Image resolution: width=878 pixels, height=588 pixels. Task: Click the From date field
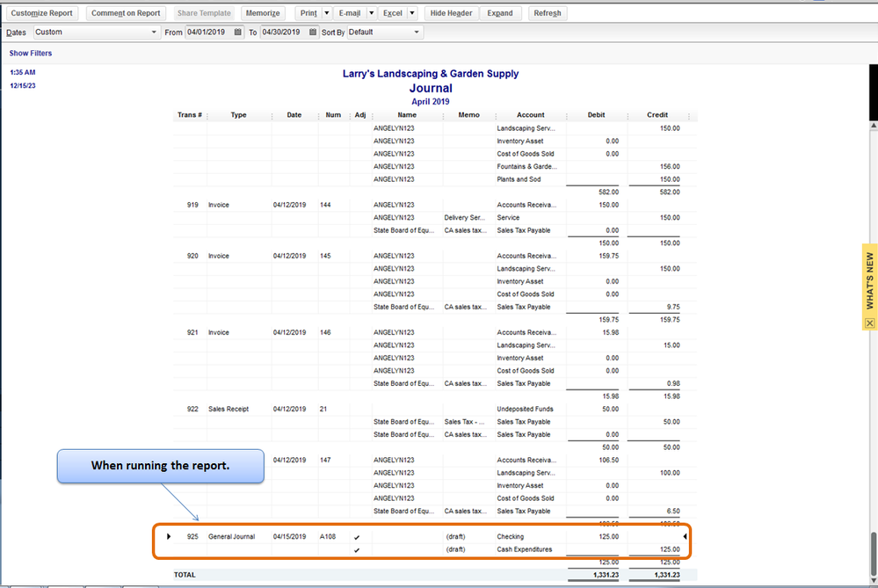click(209, 32)
